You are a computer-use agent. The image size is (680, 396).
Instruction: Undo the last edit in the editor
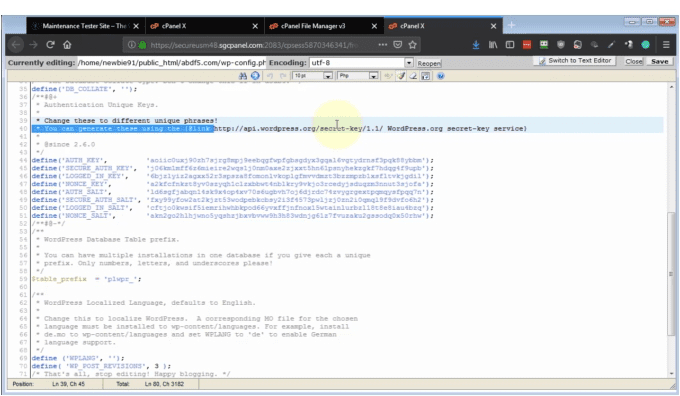270,76
